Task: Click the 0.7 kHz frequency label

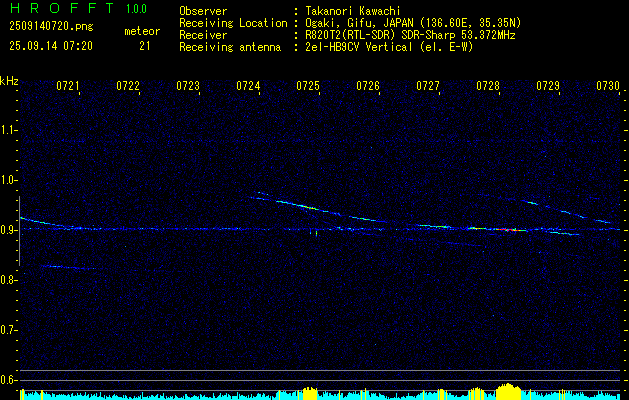Action: click(x=8, y=330)
